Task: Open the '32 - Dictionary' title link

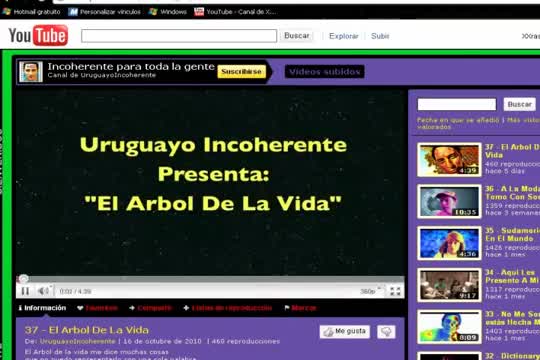Action: point(512,356)
